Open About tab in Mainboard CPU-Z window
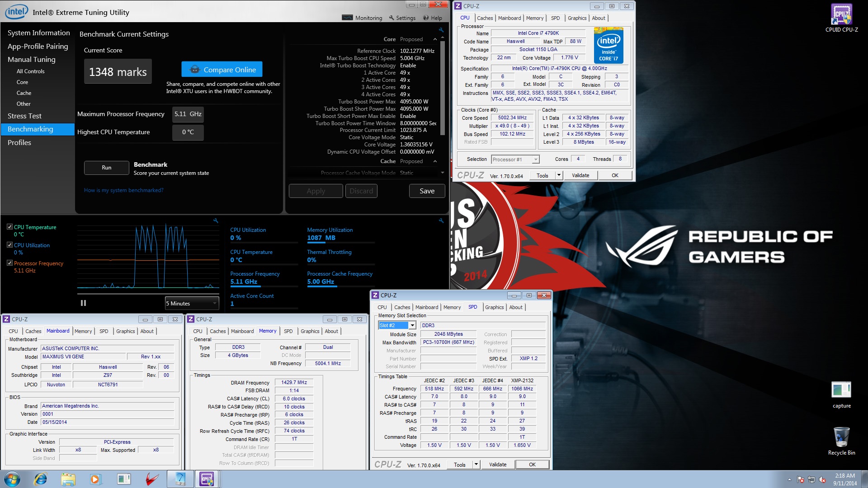This screenshot has width=868, height=488. point(147,331)
